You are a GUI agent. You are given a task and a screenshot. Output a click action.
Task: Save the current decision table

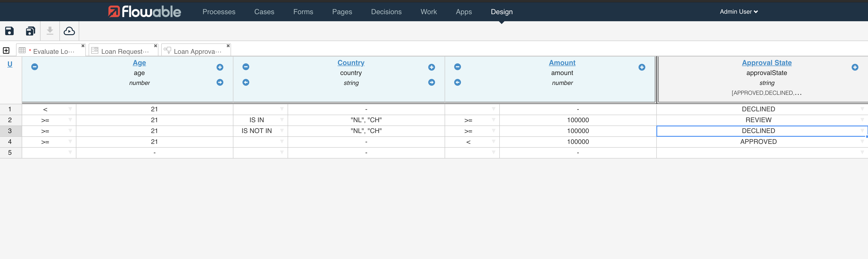tap(9, 31)
